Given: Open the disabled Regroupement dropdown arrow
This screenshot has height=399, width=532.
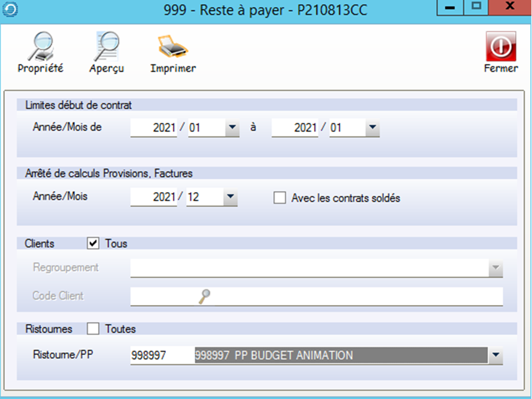Looking at the screenshot, I should [495, 268].
